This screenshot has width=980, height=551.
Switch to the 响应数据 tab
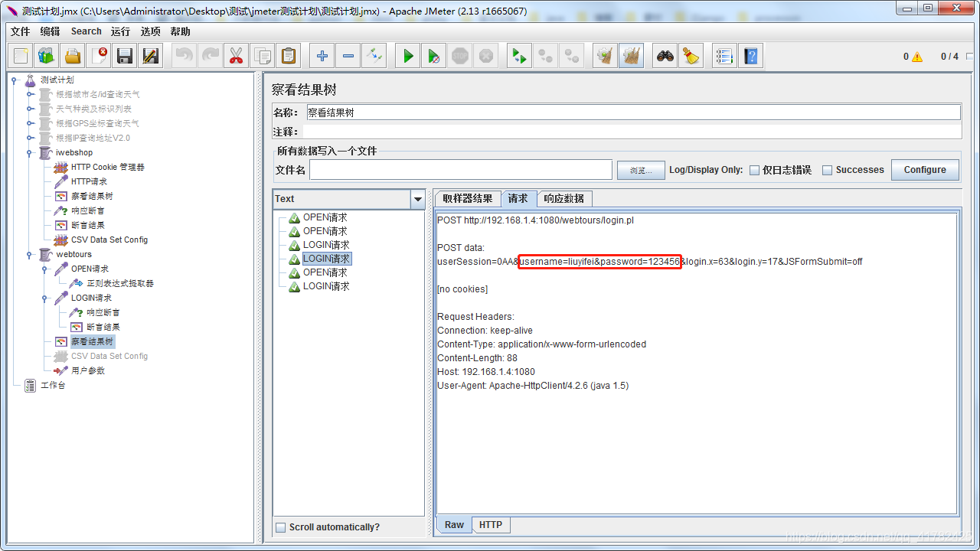(564, 199)
